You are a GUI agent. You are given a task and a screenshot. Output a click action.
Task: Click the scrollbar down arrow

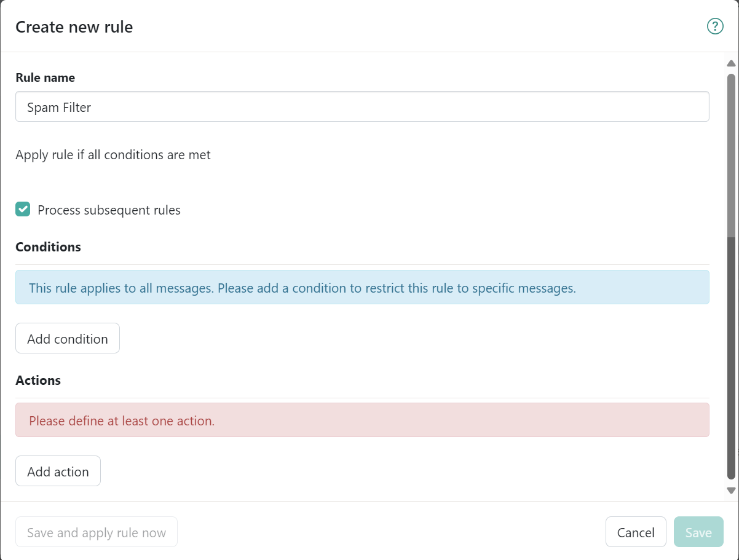click(x=731, y=490)
